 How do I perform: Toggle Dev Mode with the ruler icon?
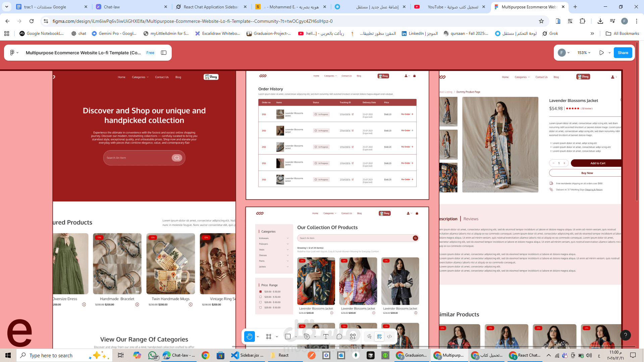click(x=379, y=336)
